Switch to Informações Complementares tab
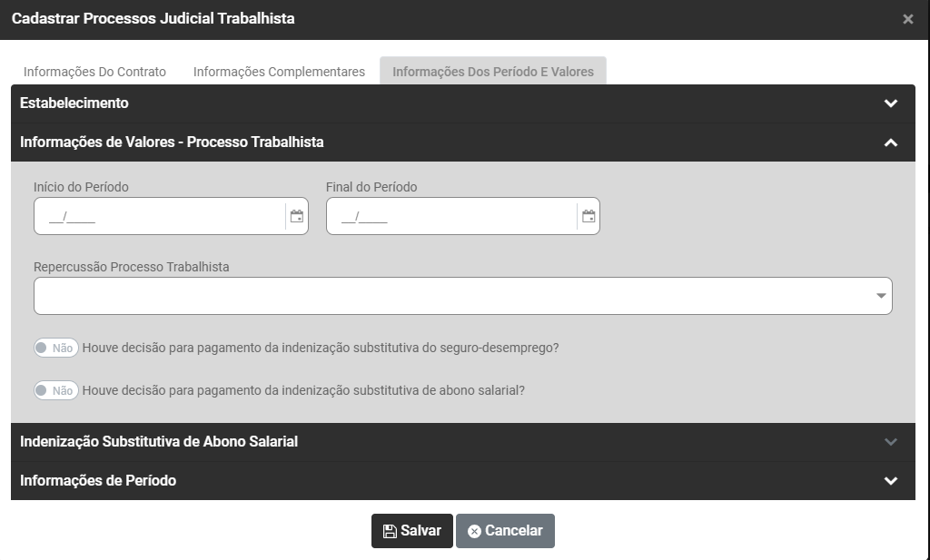The width and height of the screenshot is (930, 560). (279, 72)
